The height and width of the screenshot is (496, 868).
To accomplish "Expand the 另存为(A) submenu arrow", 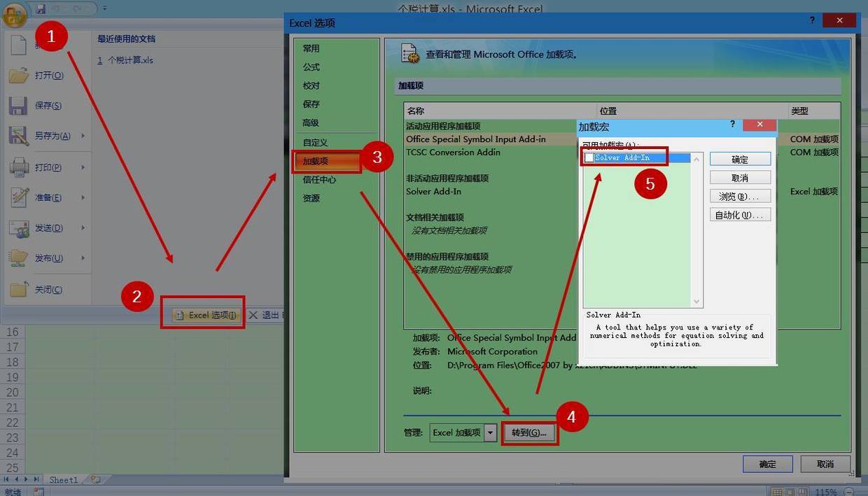I will click(83, 136).
